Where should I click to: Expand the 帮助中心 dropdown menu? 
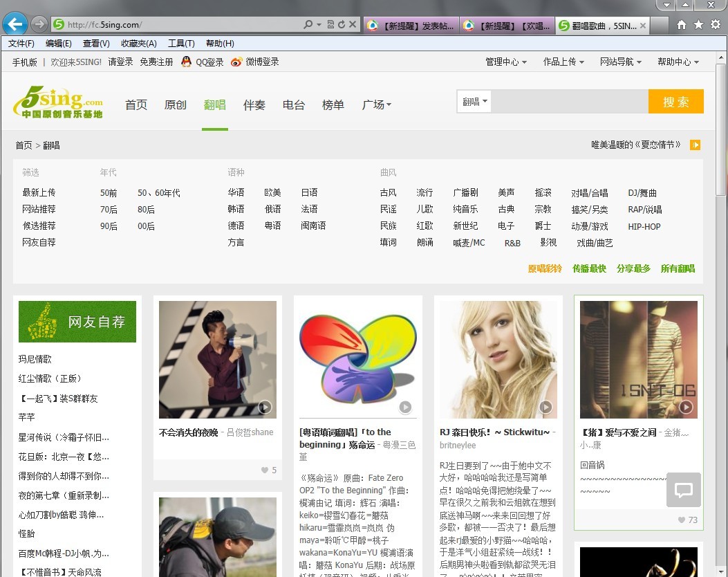678,62
